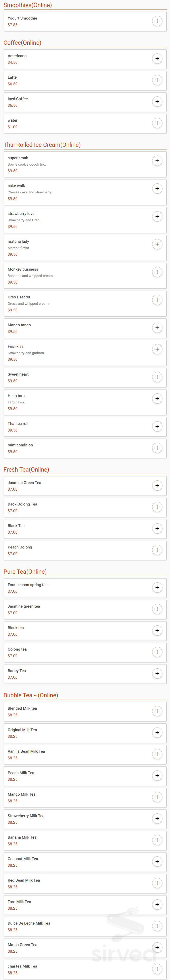Tap the plus icon beside Oreo's secret
170x980 pixels.
point(157,299)
